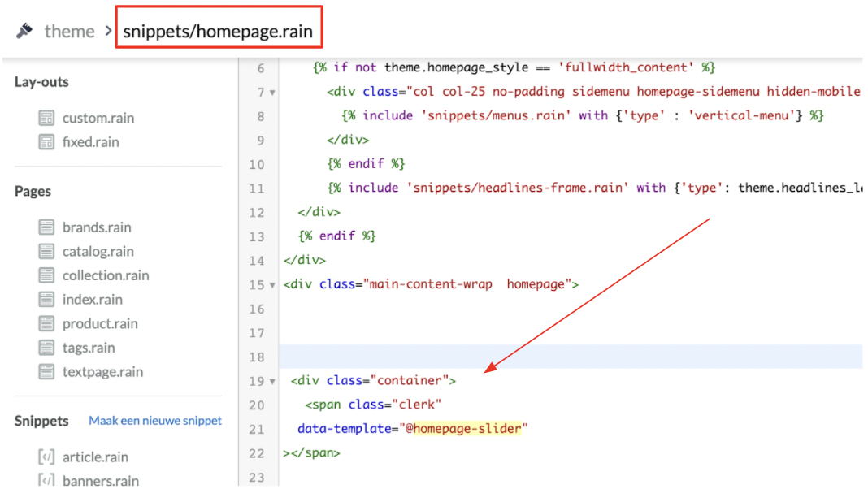This screenshot has width=868, height=489.
Task: Open index.rain in the Pages list
Action: [92, 300]
